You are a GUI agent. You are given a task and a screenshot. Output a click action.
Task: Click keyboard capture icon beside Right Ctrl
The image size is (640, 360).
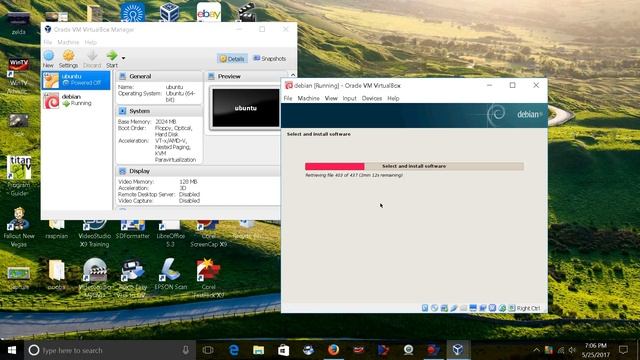click(x=512, y=308)
